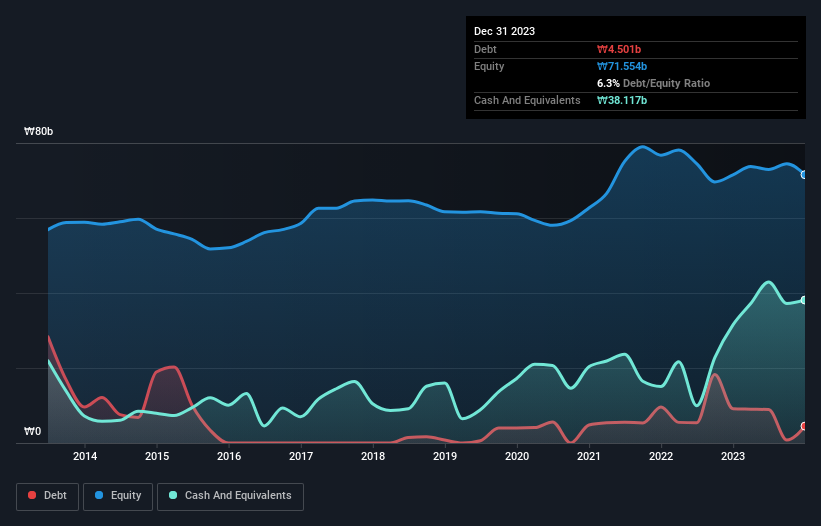Select the teal Cash endpoint marker at Dec 2023
The image size is (821, 526).
804,300
